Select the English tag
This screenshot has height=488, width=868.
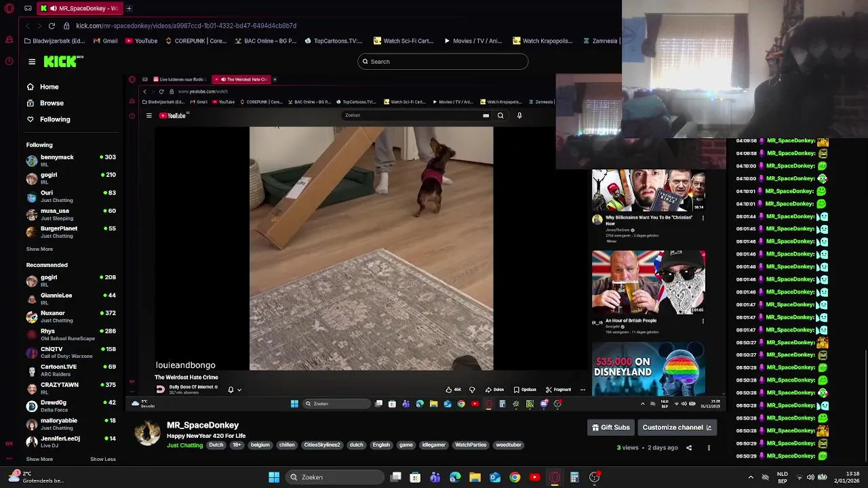click(x=381, y=445)
